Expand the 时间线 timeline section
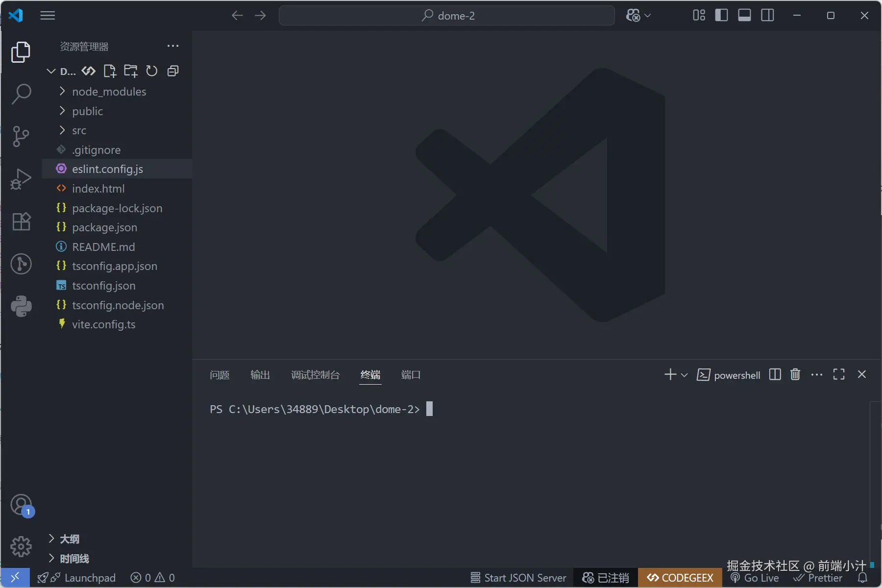The image size is (882, 588). 117,559
